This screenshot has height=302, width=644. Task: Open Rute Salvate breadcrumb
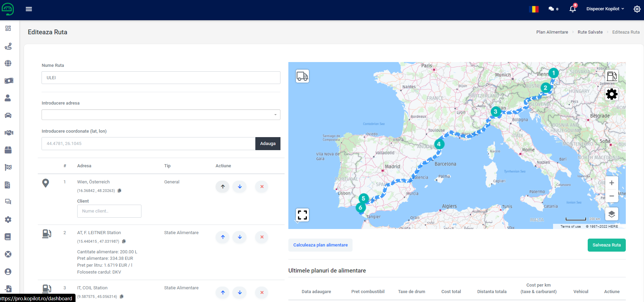[590, 32]
